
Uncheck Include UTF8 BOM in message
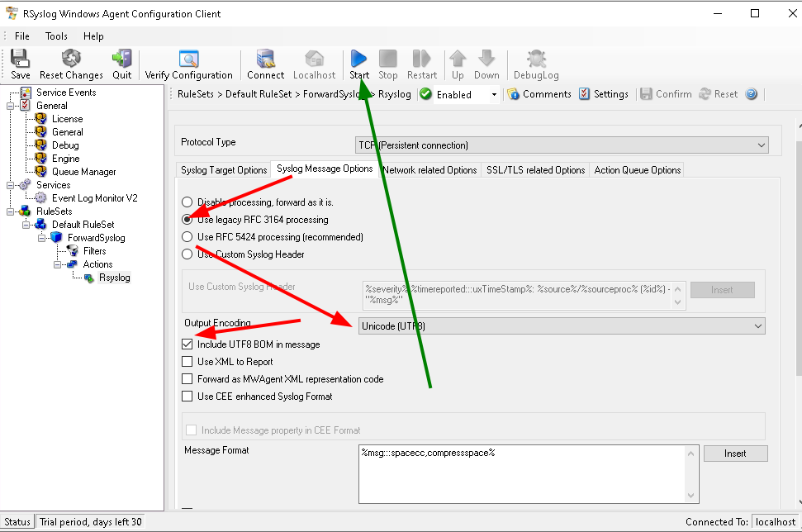185,344
